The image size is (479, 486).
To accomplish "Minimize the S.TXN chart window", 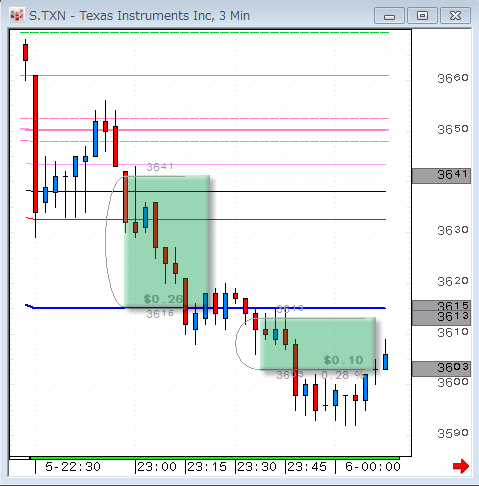I will [x=389, y=16].
